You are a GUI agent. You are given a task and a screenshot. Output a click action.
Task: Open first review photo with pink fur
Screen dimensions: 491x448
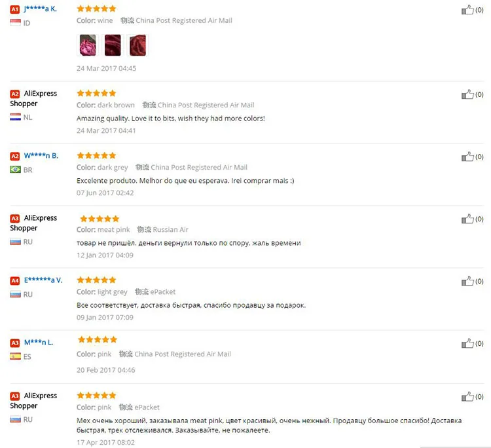(x=88, y=45)
